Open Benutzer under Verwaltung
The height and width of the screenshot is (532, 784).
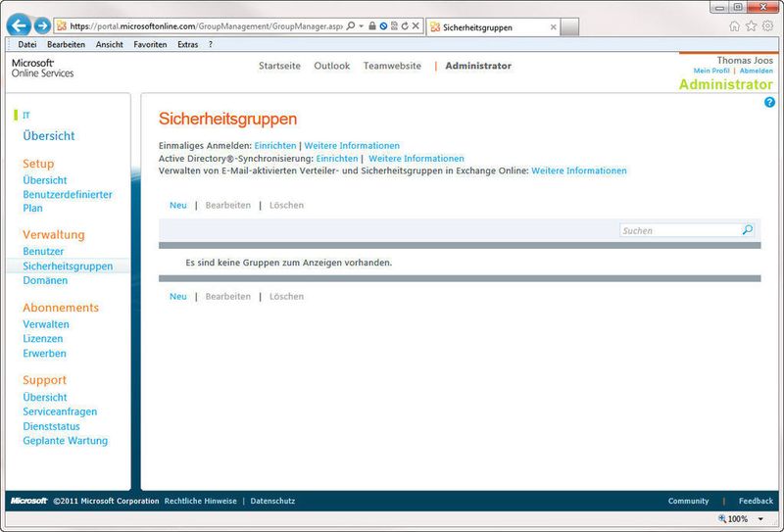tap(43, 251)
